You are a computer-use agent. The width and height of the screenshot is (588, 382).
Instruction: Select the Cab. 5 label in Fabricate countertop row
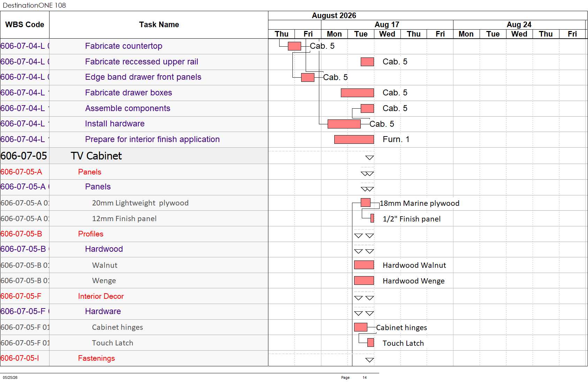click(322, 46)
